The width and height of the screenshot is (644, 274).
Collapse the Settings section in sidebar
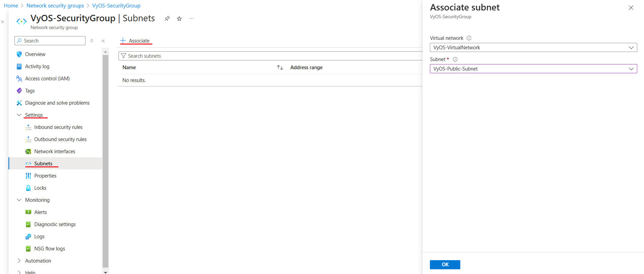pyautogui.click(x=19, y=115)
